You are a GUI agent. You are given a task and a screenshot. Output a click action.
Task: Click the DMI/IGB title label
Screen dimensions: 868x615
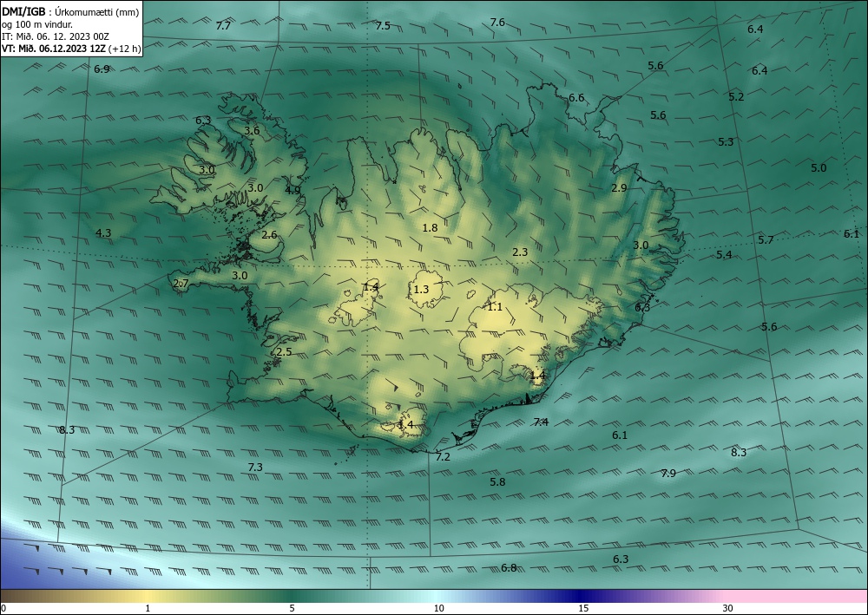pos(24,11)
